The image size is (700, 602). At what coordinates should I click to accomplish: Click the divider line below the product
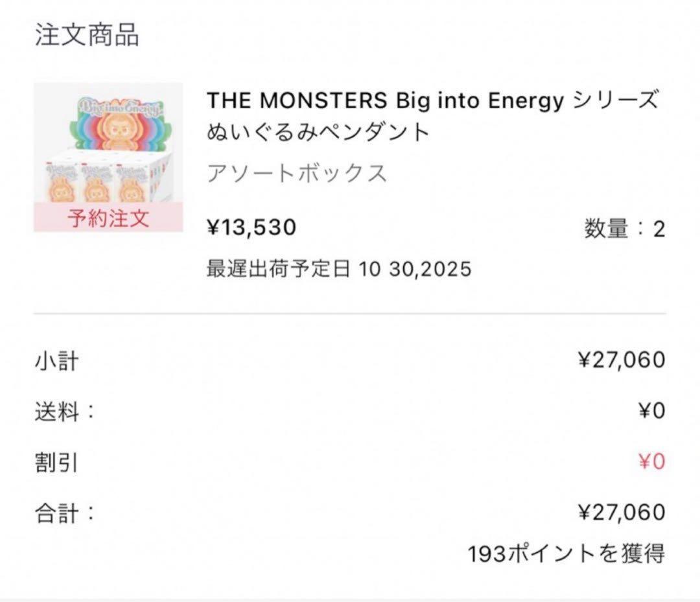click(350, 314)
